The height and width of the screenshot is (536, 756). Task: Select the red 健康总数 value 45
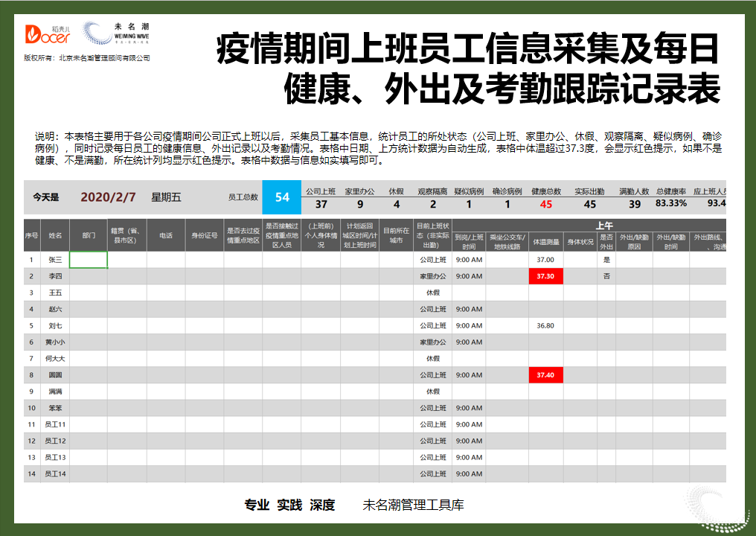click(548, 202)
